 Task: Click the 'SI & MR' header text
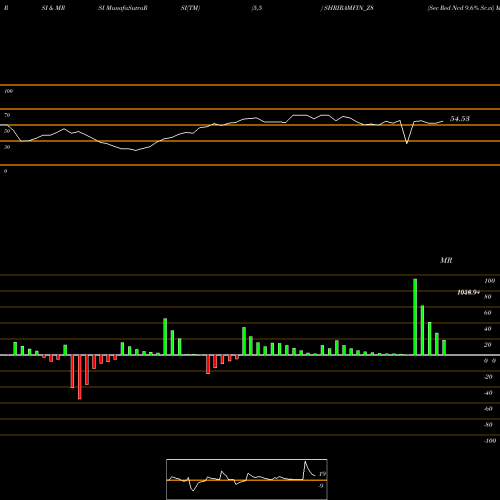click(x=53, y=8)
